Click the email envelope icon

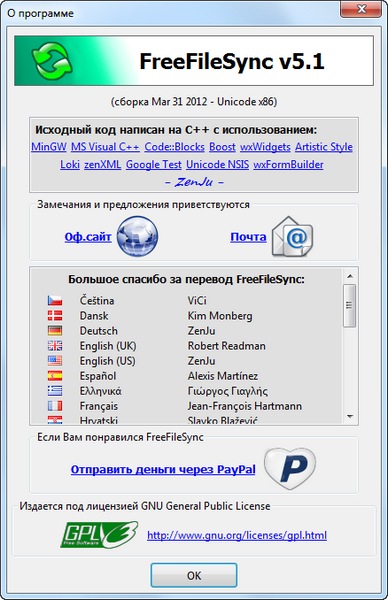[x=292, y=236]
